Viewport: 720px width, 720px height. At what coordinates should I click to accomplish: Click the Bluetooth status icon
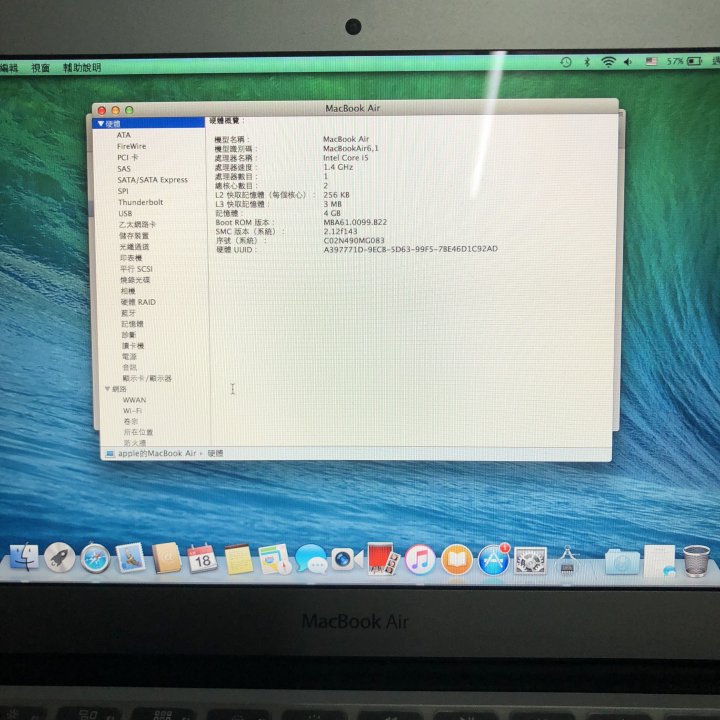coord(587,62)
